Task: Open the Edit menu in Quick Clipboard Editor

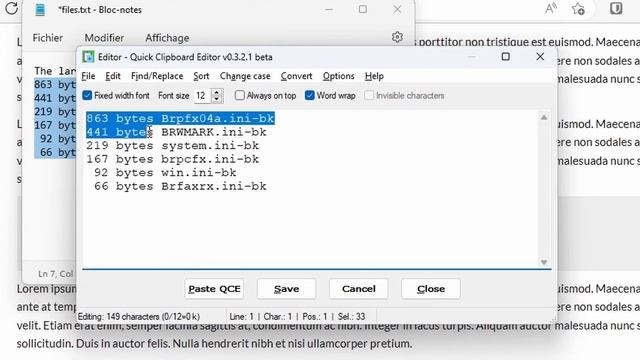Action: click(113, 76)
